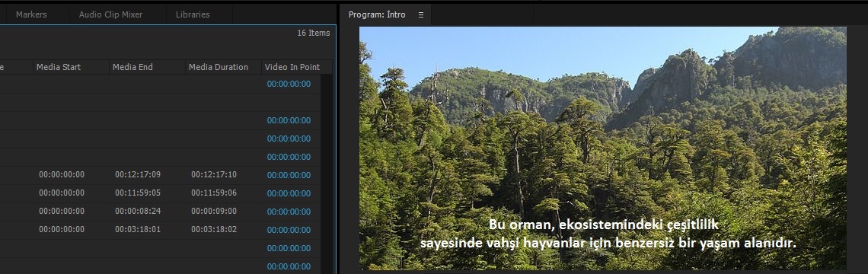Edit Video In Point of the 00:03:18:02 duration row

[289, 230]
